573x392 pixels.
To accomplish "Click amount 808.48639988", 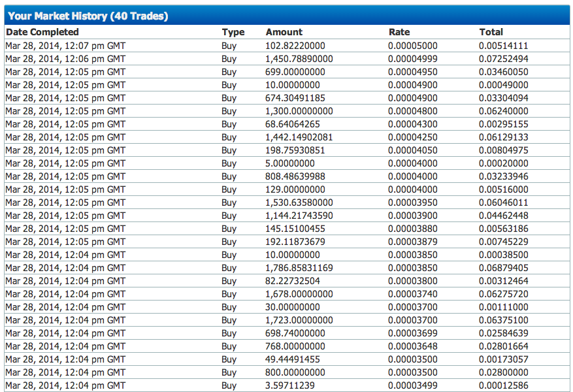I will pyautogui.click(x=295, y=176).
